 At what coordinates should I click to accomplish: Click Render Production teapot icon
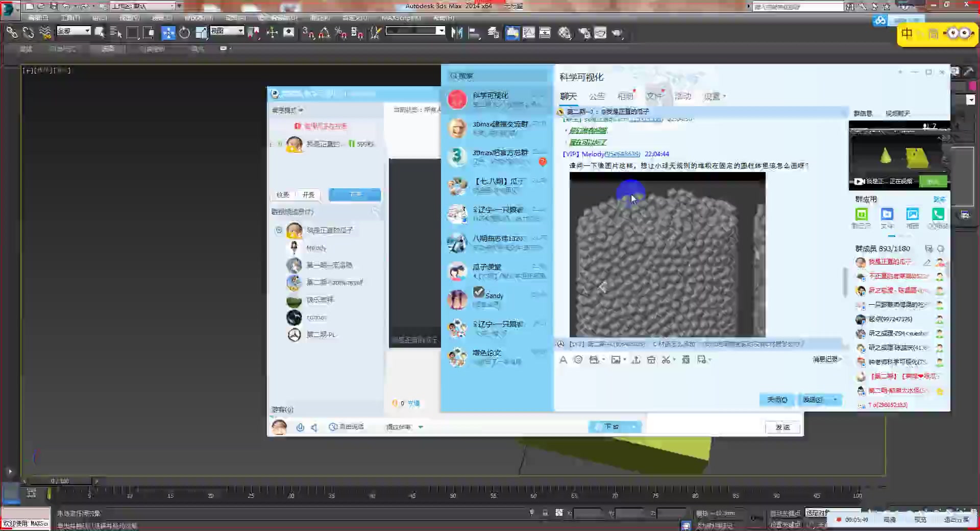click(618, 33)
